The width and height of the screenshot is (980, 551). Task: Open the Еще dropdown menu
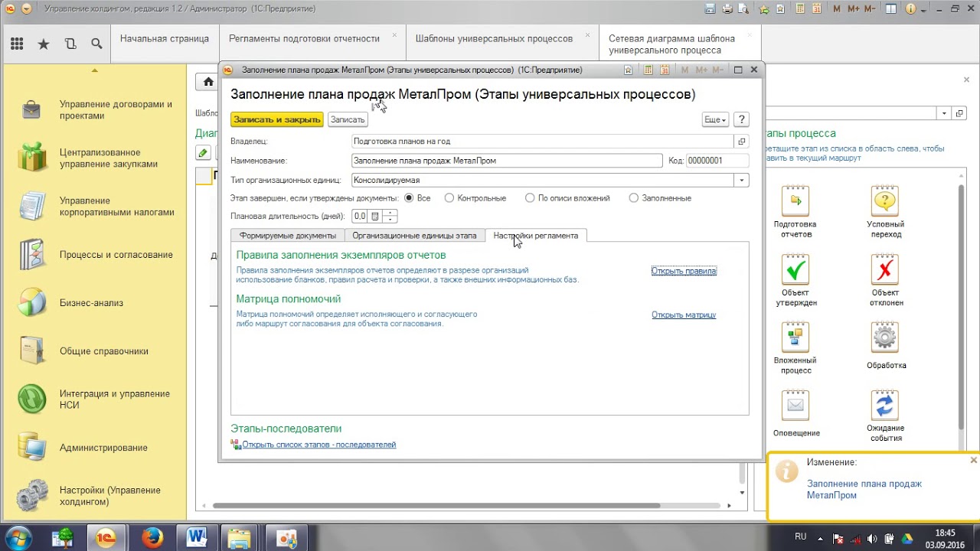tap(715, 119)
